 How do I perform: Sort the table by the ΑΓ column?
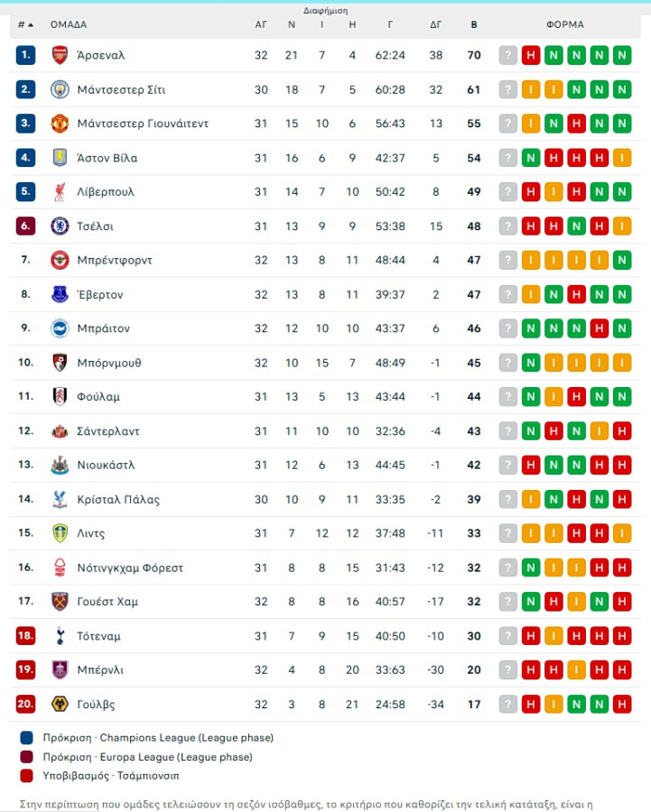[x=261, y=24]
